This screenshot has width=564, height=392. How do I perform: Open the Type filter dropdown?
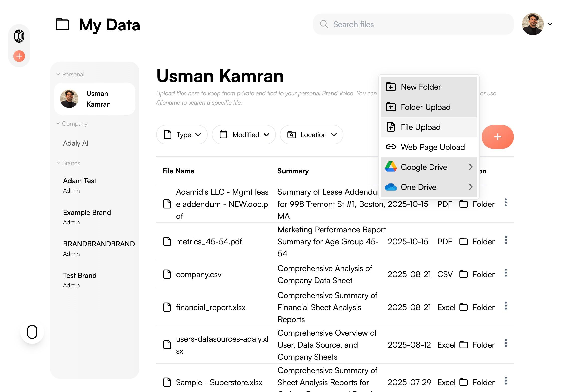[182, 135]
